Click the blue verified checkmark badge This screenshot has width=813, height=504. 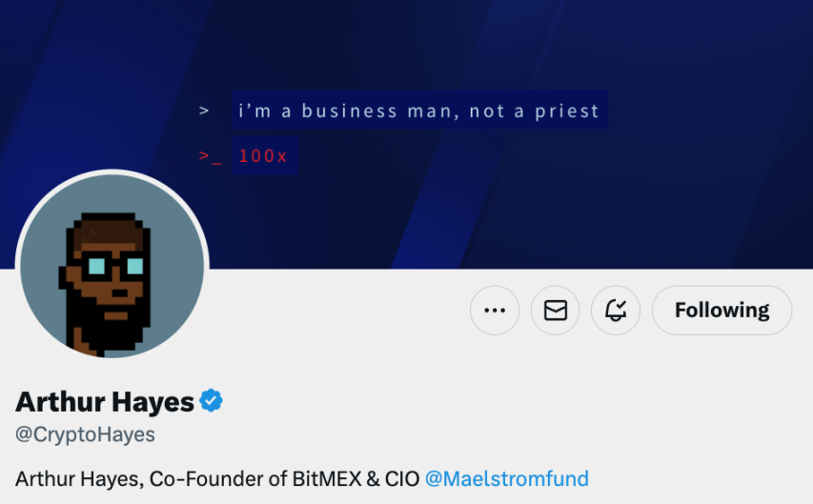211,401
